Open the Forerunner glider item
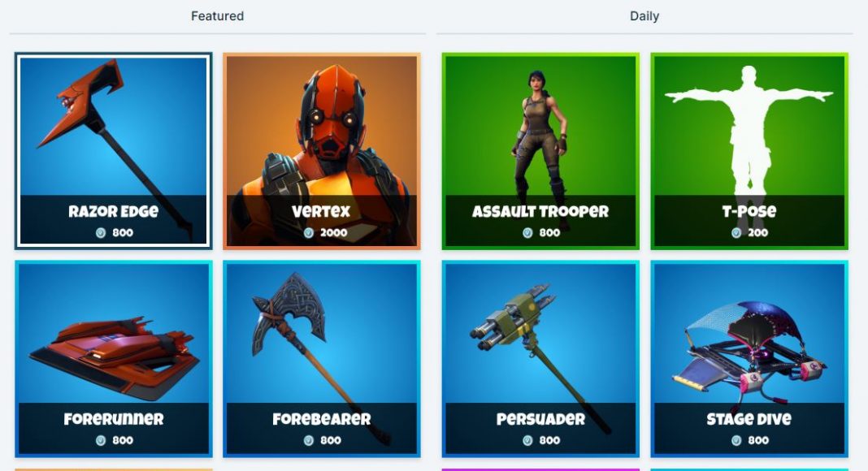 (114, 359)
